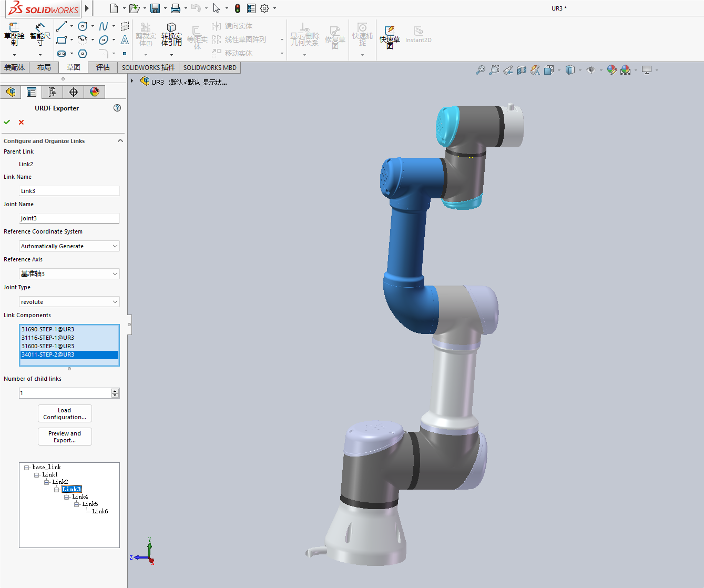The height and width of the screenshot is (588, 704).
Task: Open the Reference Coordinate System dropdown
Action: pyautogui.click(x=69, y=246)
